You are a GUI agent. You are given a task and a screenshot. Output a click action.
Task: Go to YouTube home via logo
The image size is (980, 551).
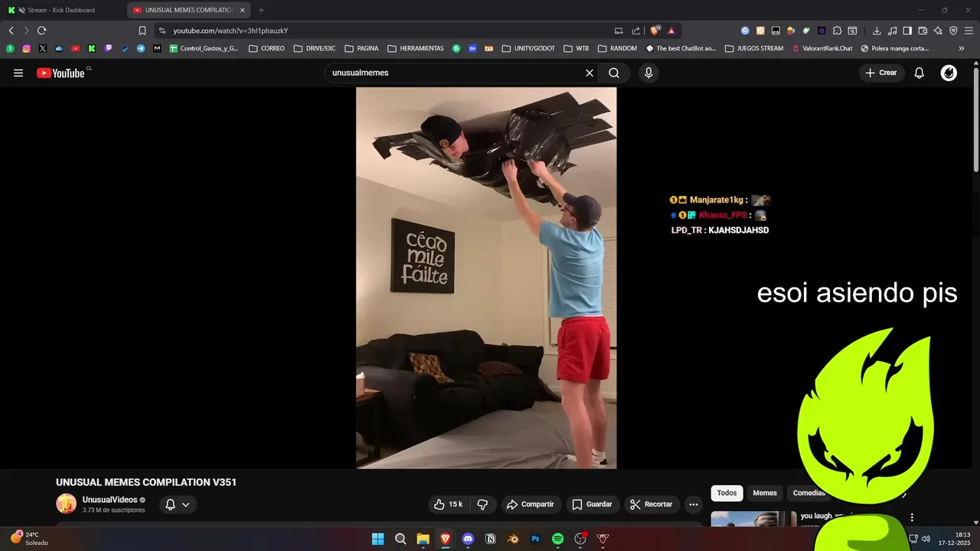click(x=60, y=73)
